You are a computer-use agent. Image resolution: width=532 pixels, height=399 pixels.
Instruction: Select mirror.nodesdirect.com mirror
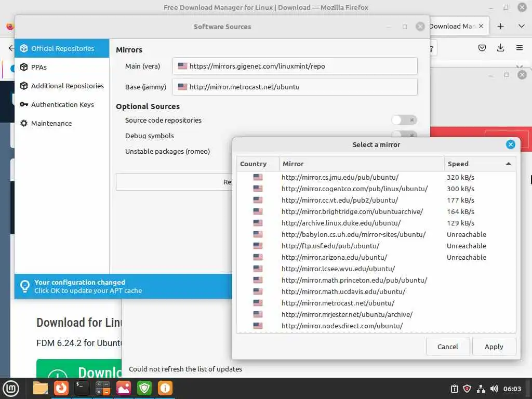pyautogui.click(x=376, y=326)
